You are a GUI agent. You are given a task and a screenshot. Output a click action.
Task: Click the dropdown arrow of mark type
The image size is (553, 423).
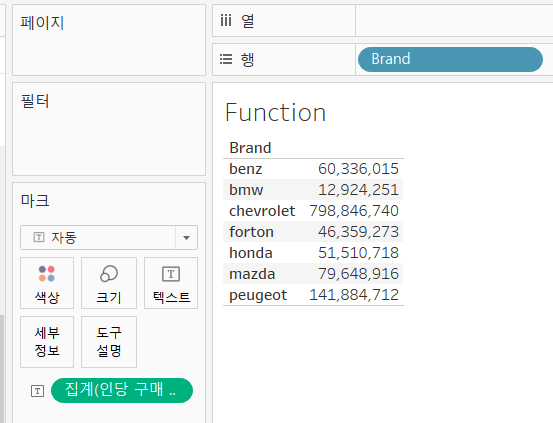coord(187,237)
